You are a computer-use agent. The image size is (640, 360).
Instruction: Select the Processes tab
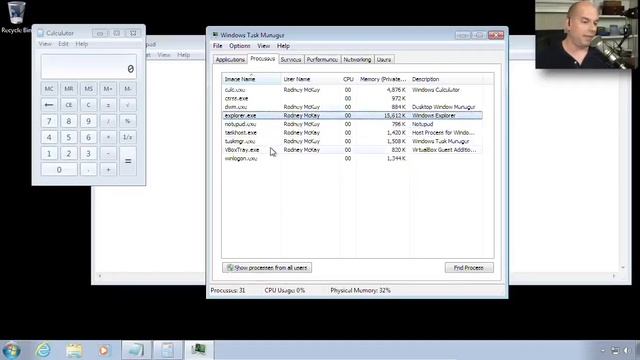tap(262, 59)
